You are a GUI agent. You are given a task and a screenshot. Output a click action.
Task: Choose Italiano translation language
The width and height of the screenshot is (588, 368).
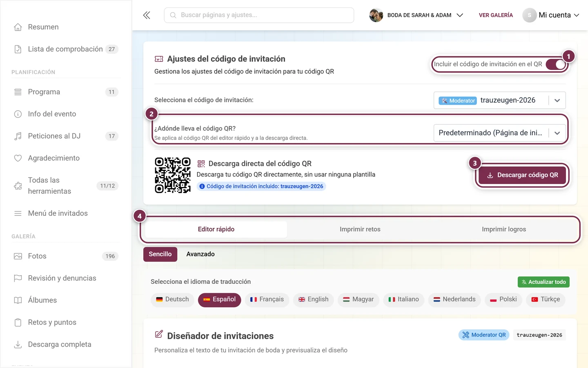coord(404,300)
